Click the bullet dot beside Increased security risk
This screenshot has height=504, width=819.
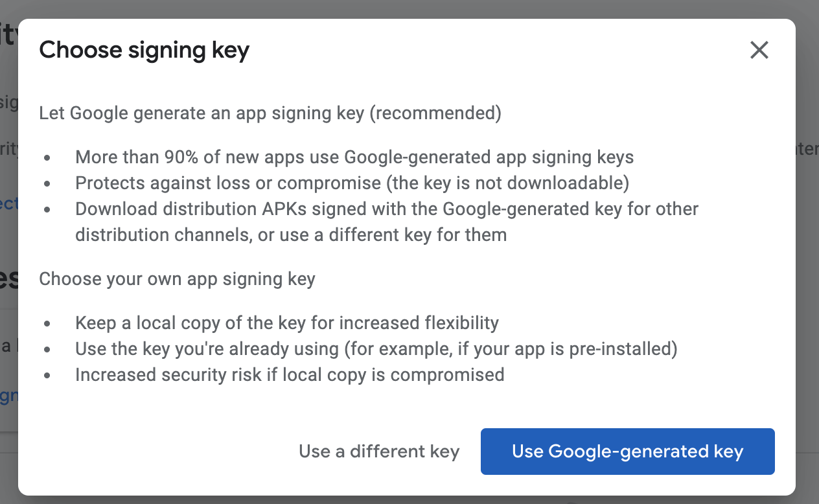[47, 375]
